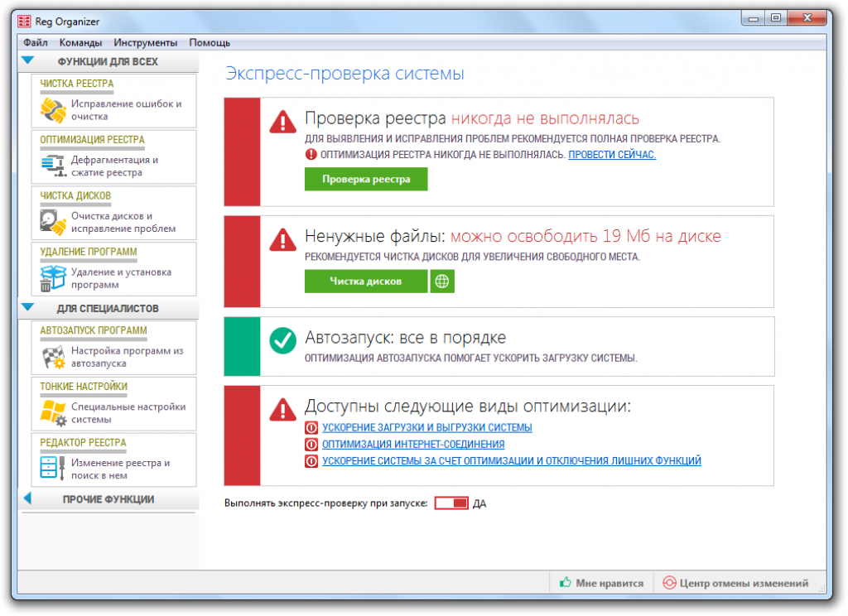Collapse the ДЛЯ СПЕЦИАЛИСТОВ section
The width and height of the screenshot is (848, 616).
coord(27,308)
